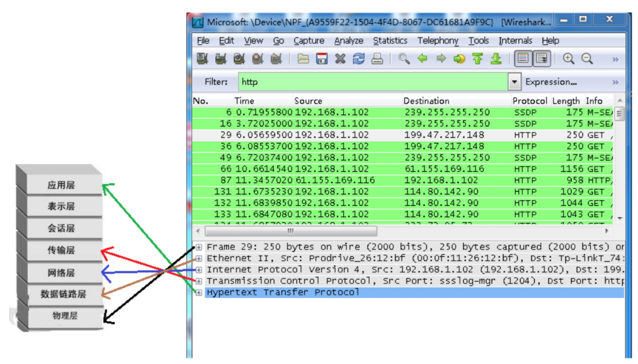The width and height of the screenshot is (638, 364).
Task: Start a new live capture icon
Action: coord(239,59)
